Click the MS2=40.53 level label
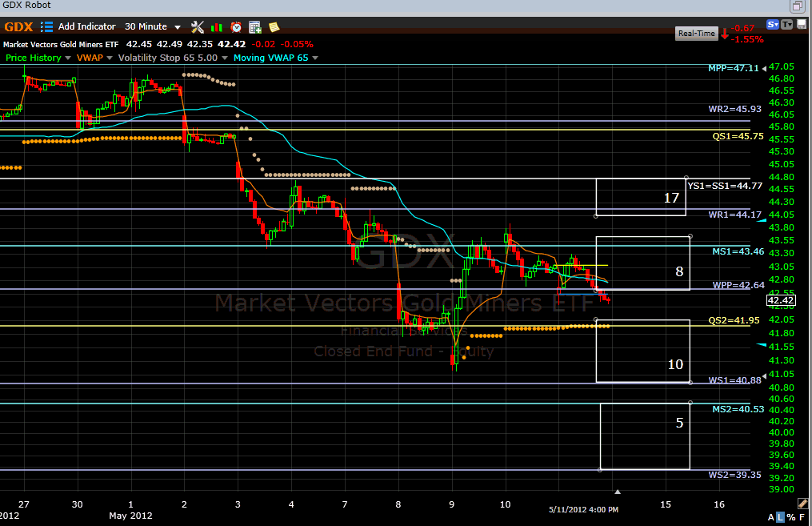 738,409
